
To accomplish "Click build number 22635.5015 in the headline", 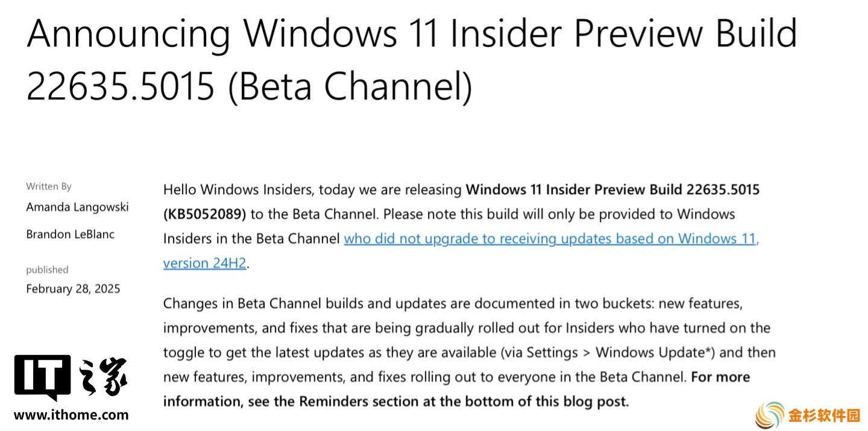I will [121, 85].
